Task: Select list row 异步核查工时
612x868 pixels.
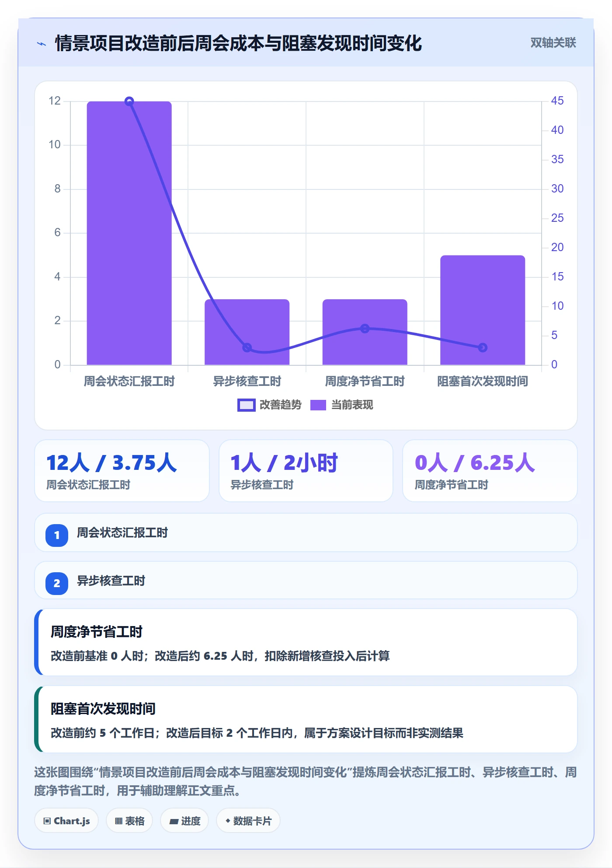Action: (x=306, y=581)
